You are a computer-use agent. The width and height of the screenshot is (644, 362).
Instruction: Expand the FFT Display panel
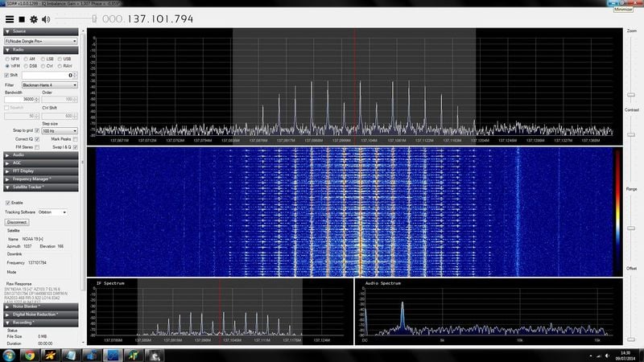(41, 171)
